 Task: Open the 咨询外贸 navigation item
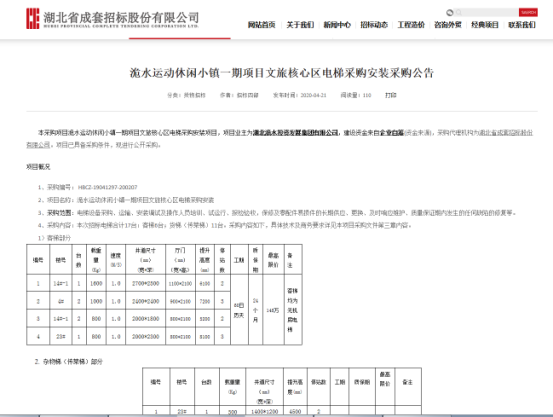448,25
